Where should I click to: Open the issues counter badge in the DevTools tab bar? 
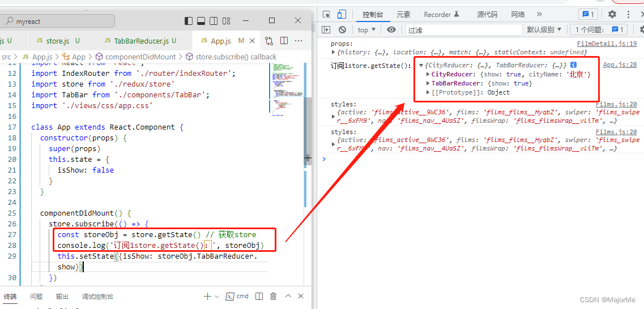click(588, 14)
